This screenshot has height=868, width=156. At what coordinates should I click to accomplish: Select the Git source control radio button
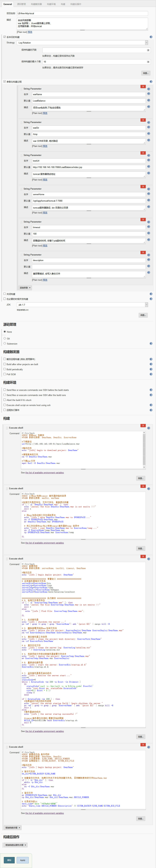(5, 338)
